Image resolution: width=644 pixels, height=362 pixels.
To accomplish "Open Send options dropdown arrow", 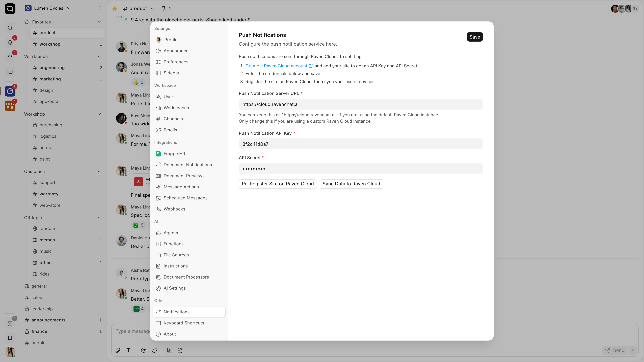I will [632, 350].
